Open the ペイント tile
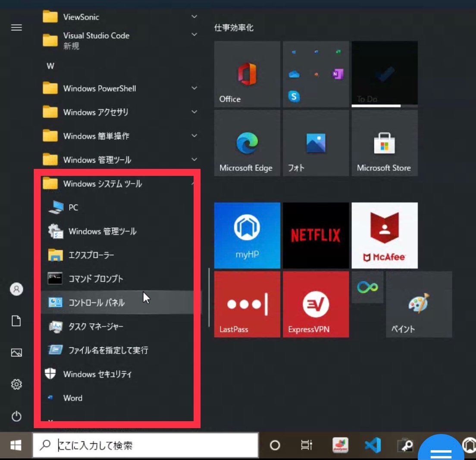The image size is (476, 460). pos(419,305)
